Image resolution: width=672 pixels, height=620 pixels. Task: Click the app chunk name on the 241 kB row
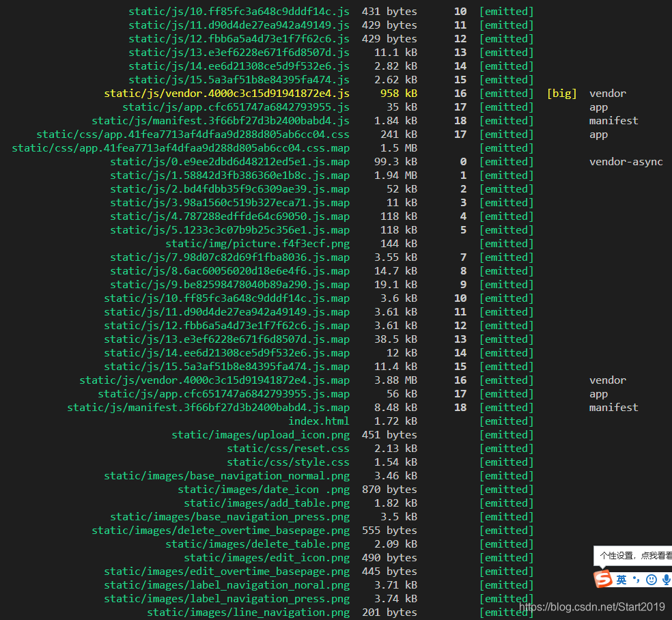(598, 135)
